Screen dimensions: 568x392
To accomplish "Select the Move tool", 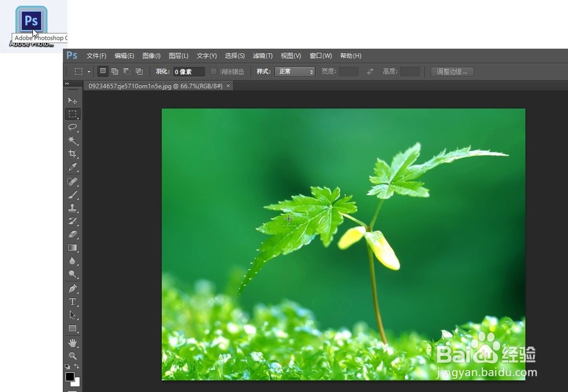I will pos(73,101).
